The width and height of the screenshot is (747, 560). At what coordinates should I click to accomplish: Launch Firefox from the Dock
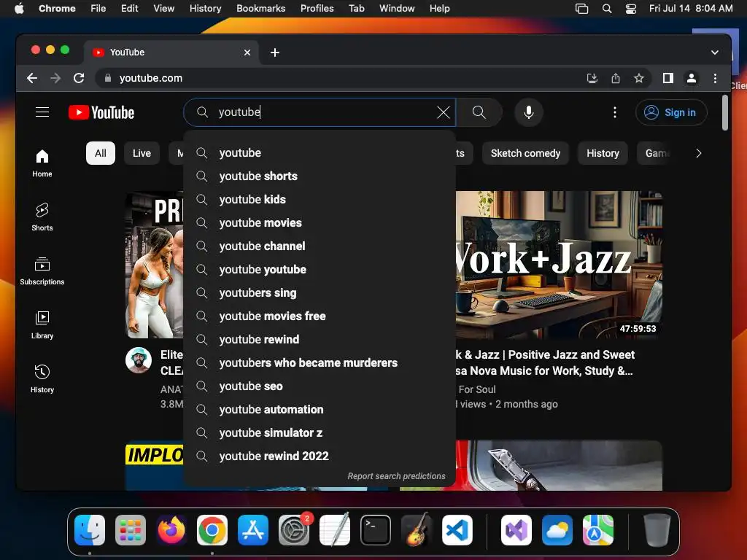tap(171, 530)
